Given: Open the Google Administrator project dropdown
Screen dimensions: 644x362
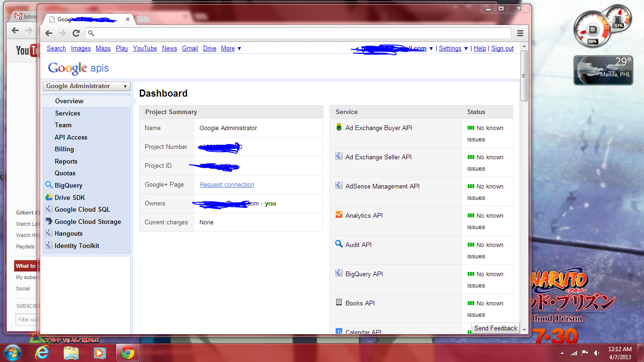Looking at the screenshot, I should point(87,86).
